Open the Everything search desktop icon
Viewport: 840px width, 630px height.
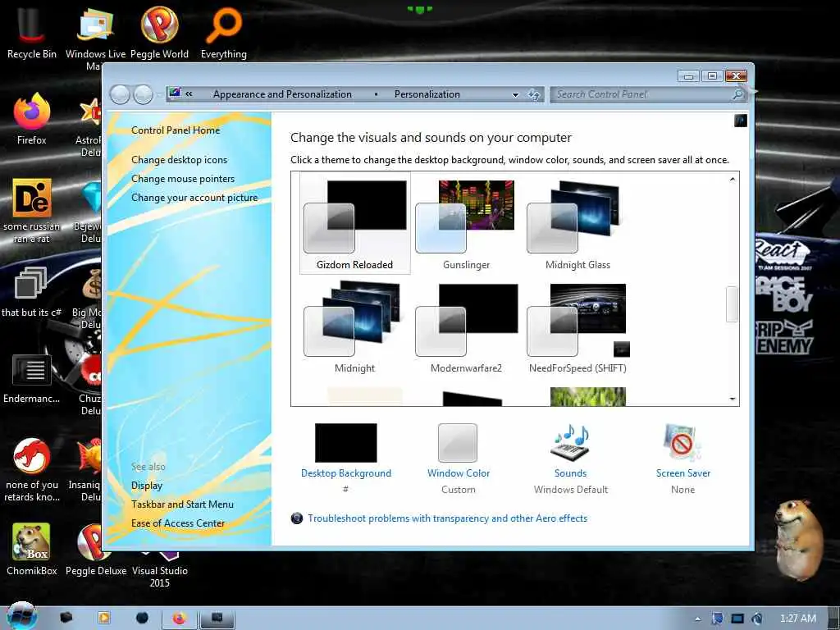pos(223,32)
